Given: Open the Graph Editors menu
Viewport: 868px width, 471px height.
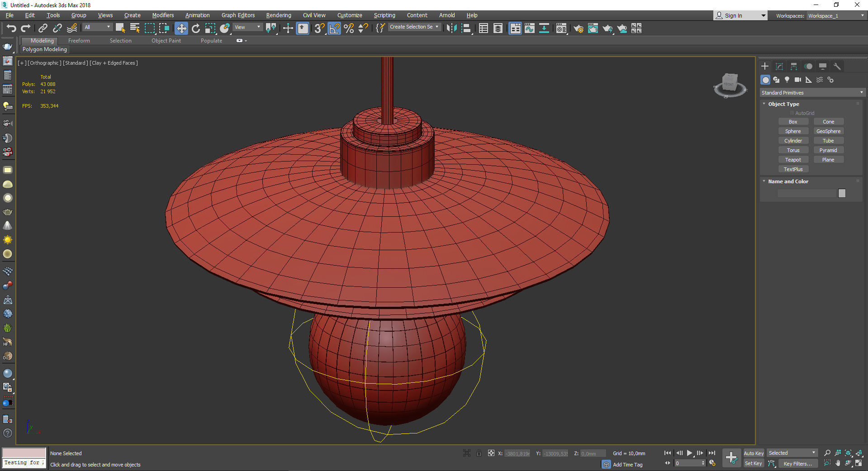Looking at the screenshot, I should point(238,15).
